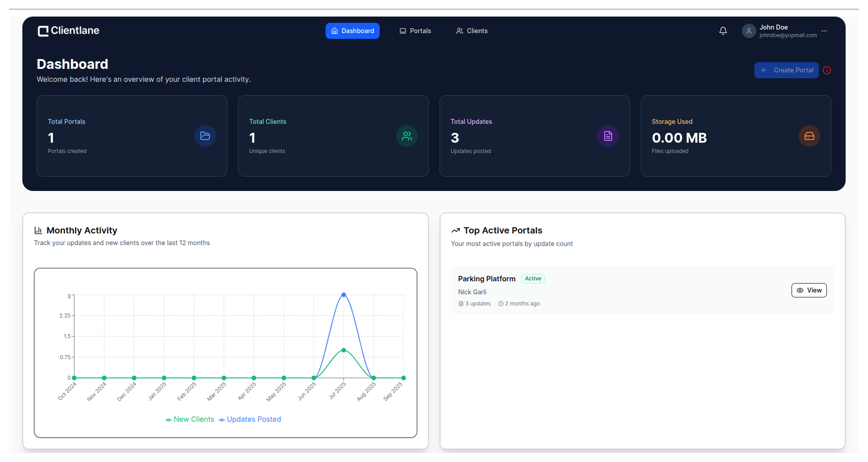Click the July 2025 peak point on the chart

point(343,294)
